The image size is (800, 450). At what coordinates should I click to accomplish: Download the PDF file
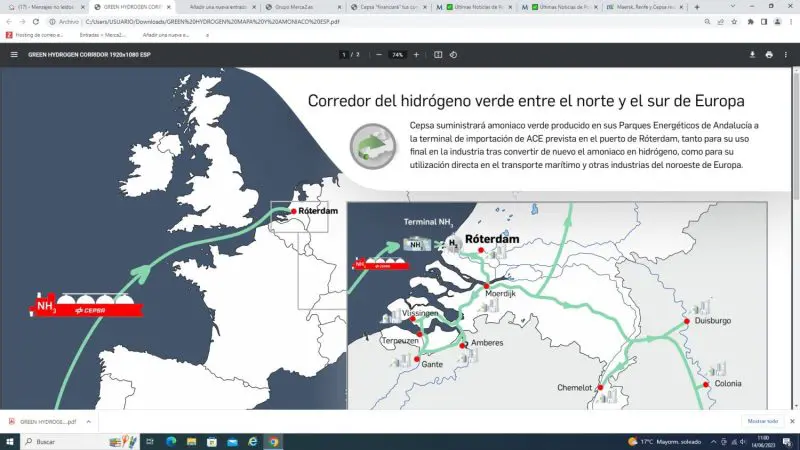751,54
